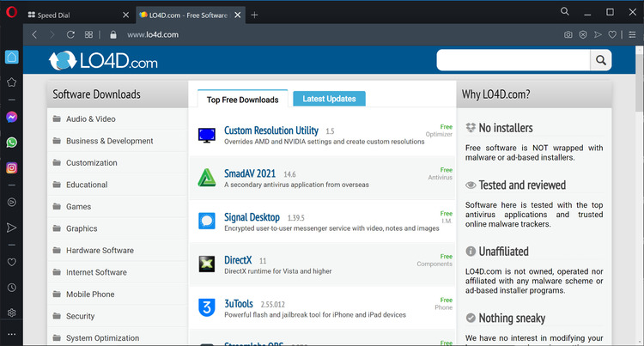The image size is (644, 346).
Task: Click the Custom Resolution Utility monitor icon
Action: pos(207,135)
